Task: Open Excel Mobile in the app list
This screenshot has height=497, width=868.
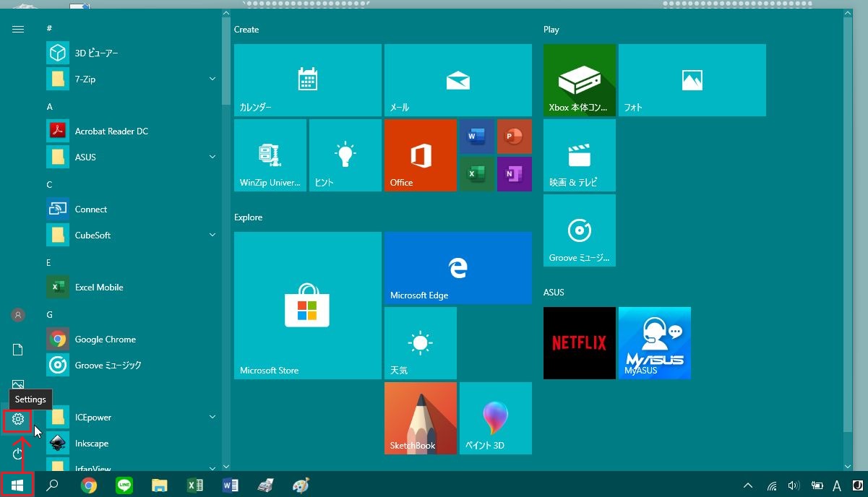Action: pos(132,287)
